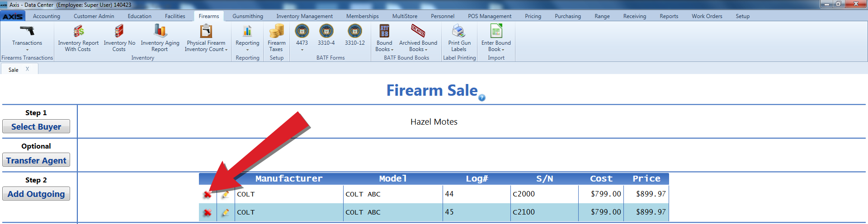868x224 pixels.
Task: Expand the Transactions dropdown arrow
Action: coord(27,50)
